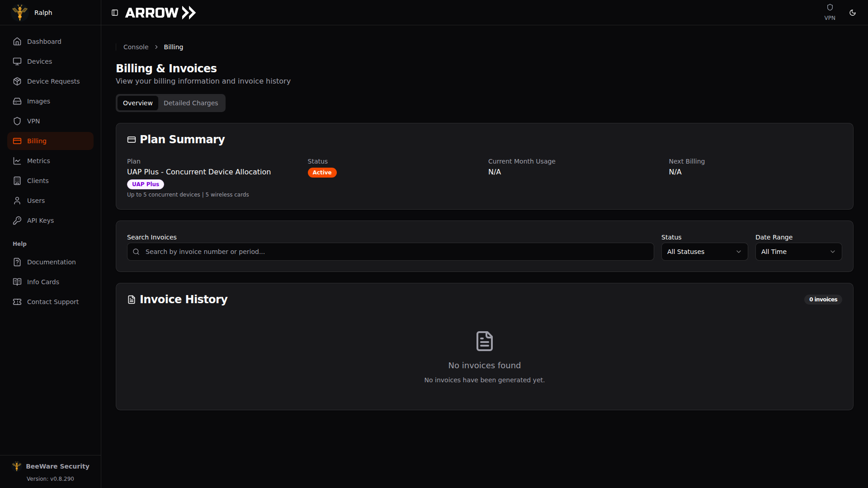Screen dimensions: 868x488
Task: Click 'No invoices found' message
Action: (485, 366)
